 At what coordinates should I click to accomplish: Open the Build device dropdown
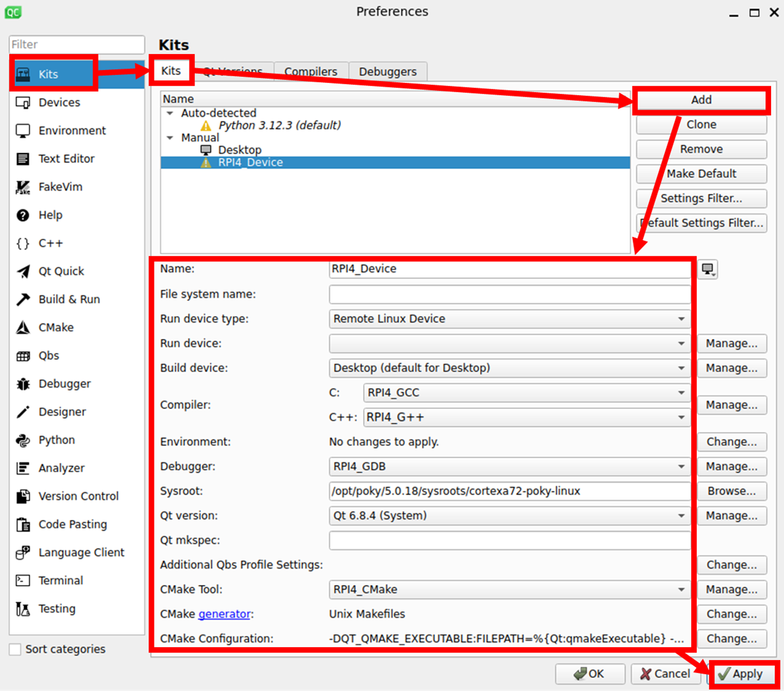coord(510,368)
